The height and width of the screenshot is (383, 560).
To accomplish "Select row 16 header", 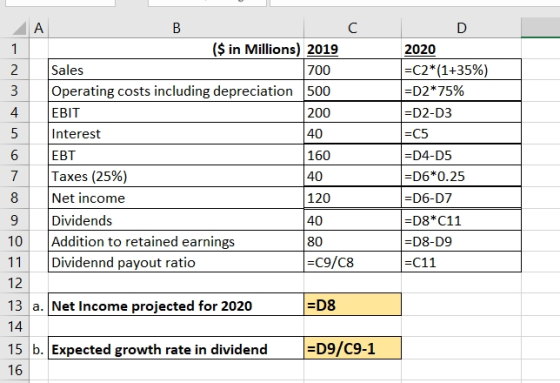I will point(14,370).
